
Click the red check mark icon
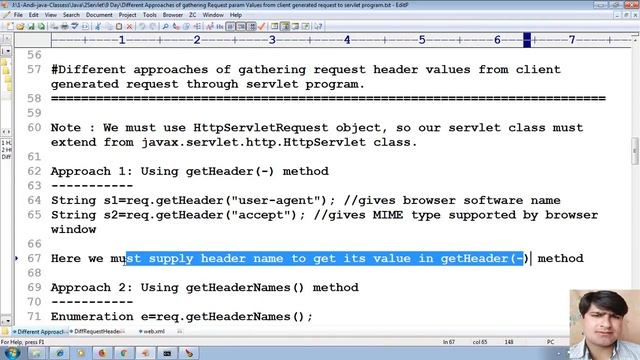tap(262, 27)
